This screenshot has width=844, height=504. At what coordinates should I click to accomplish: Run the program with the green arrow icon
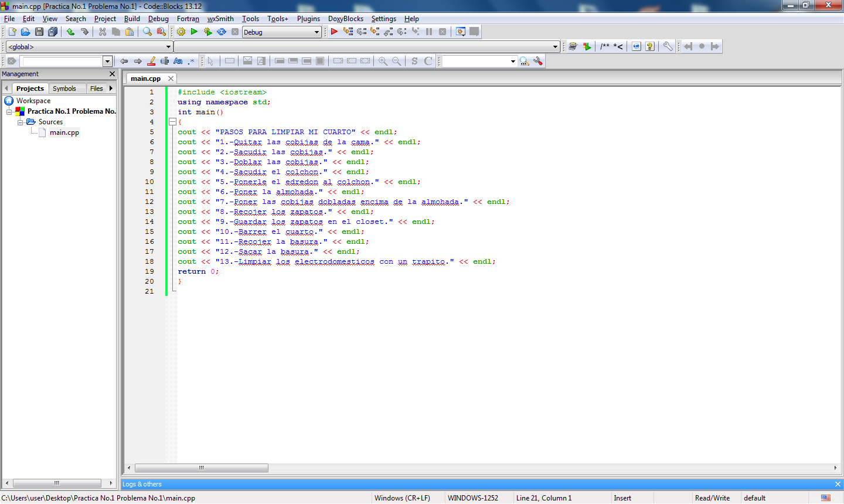[194, 32]
